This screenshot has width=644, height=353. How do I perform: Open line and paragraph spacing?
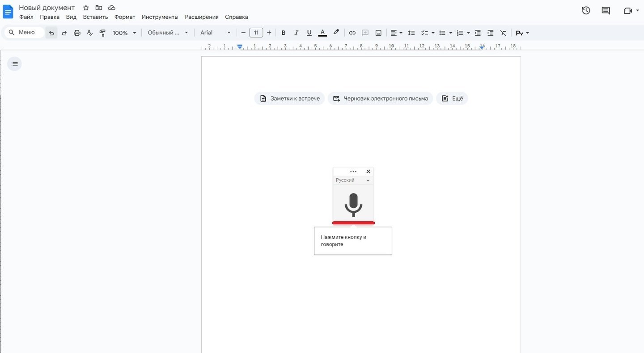411,33
